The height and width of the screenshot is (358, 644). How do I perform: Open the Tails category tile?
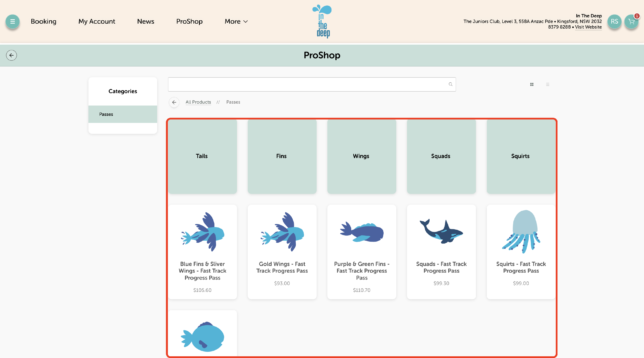202,156
